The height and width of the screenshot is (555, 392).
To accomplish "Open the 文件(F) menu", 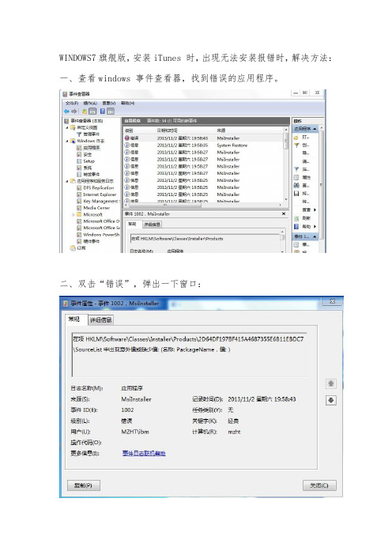I will (x=72, y=103).
